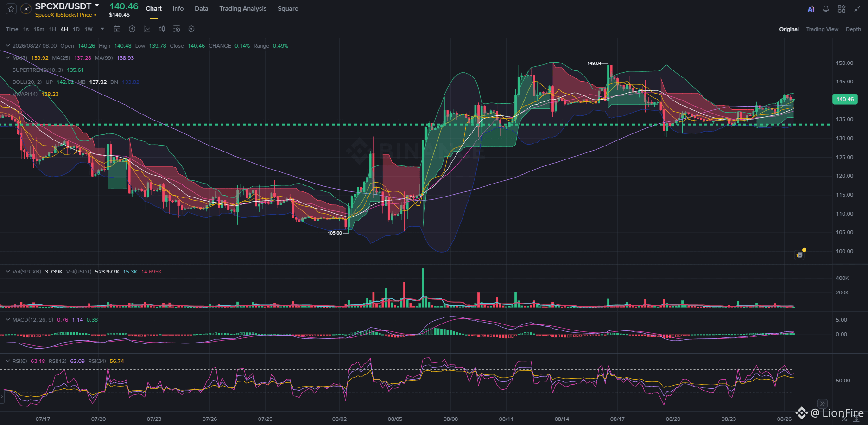
Task: Collapse the MACD indicator panel chevron
Action: (x=7, y=320)
